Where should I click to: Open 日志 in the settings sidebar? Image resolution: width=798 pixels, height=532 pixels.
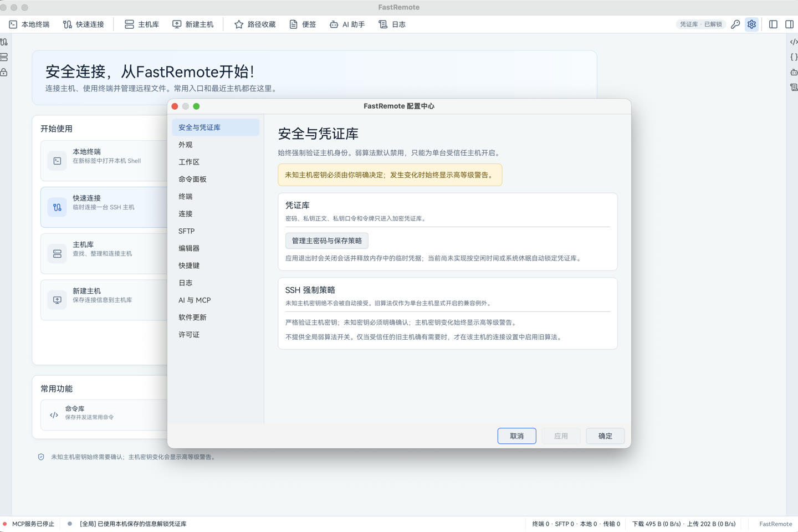pos(216,283)
